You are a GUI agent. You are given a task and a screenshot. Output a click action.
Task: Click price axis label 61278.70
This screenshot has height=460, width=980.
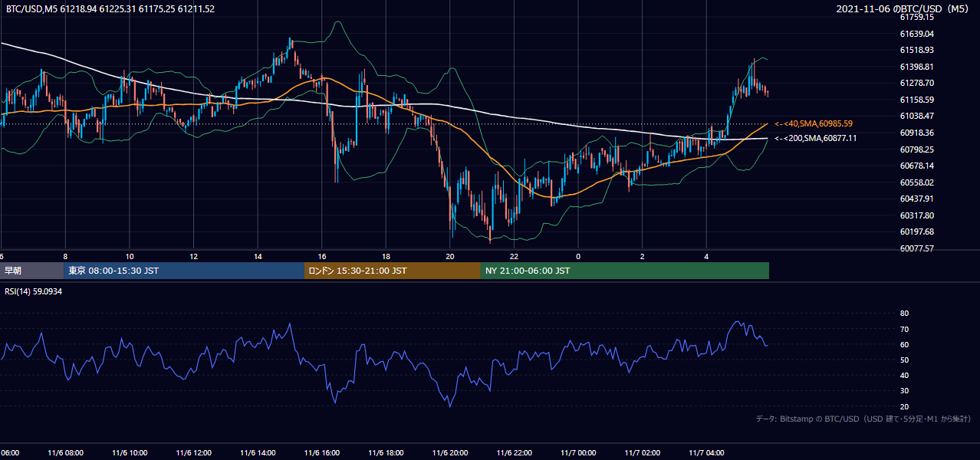point(916,83)
